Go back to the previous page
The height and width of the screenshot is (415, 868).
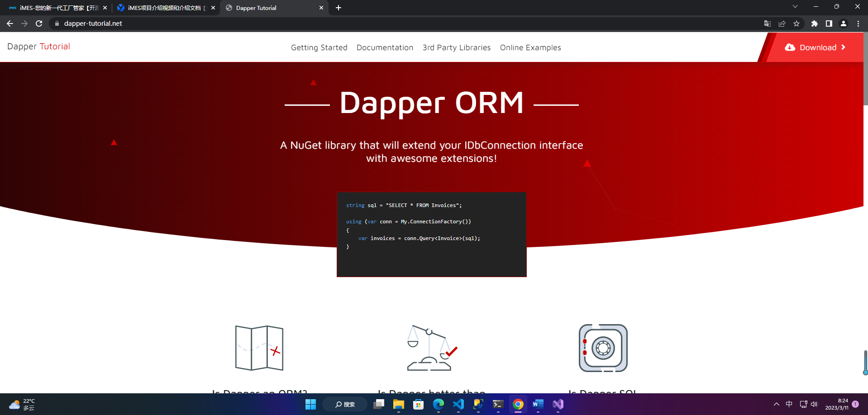click(10, 24)
